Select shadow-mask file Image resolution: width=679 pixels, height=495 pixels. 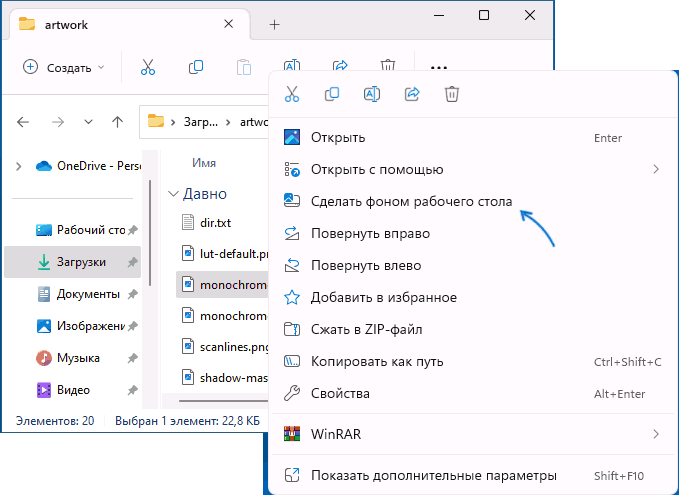tap(222, 378)
